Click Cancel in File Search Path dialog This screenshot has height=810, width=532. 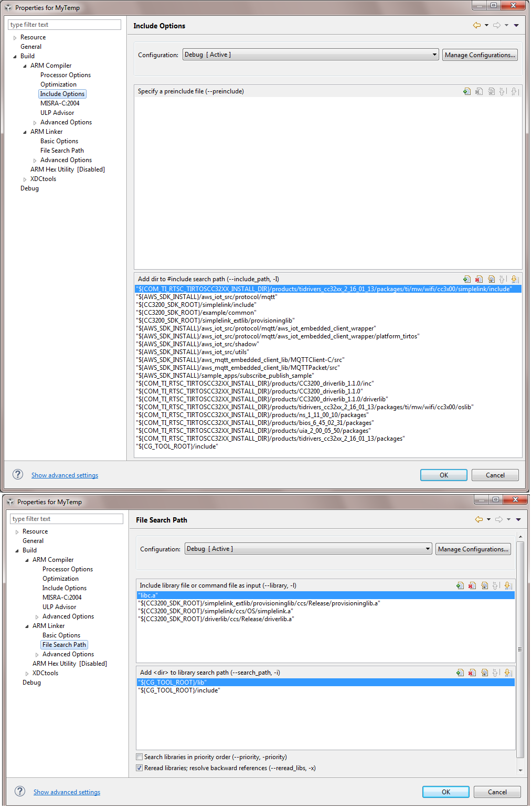pyautogui.click(x=497, y=792)
